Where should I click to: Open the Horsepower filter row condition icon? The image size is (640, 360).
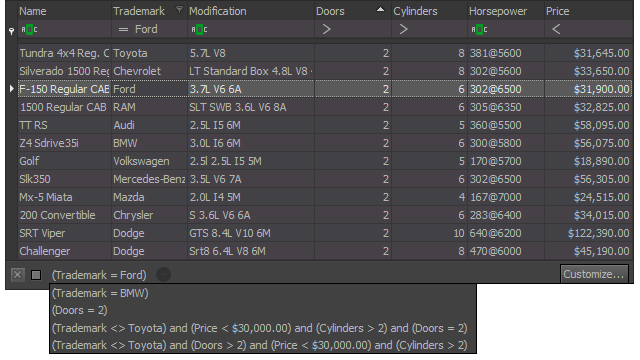point(479,29)
